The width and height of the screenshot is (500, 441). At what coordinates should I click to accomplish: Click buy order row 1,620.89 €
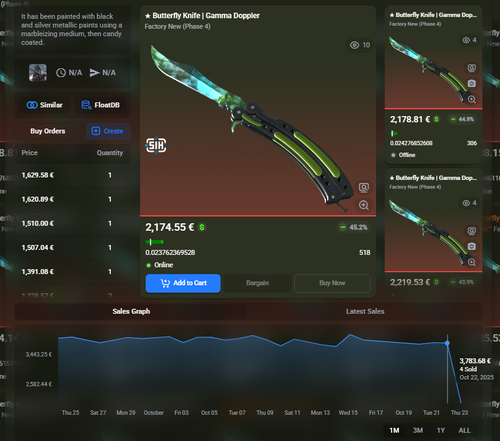[72, 199]
